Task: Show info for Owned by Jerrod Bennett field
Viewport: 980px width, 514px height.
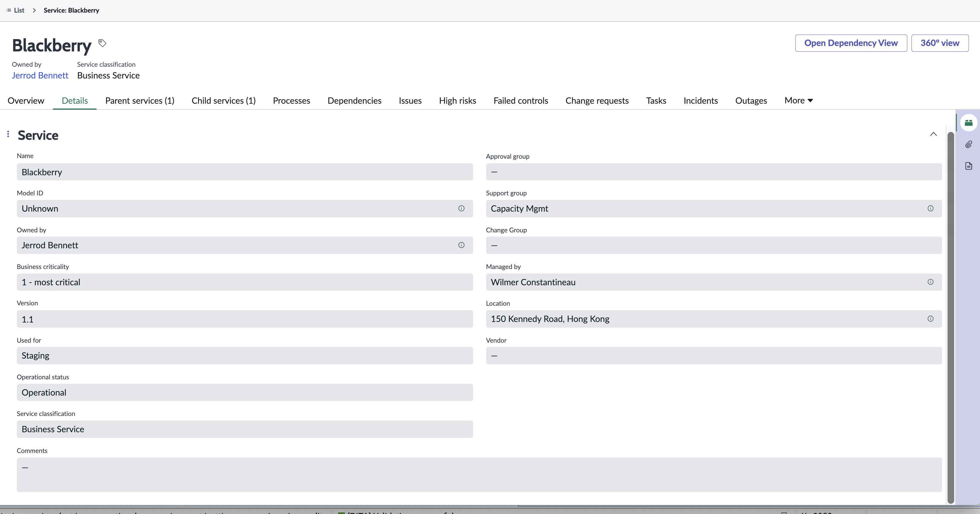Action: [x=461, y=245]
